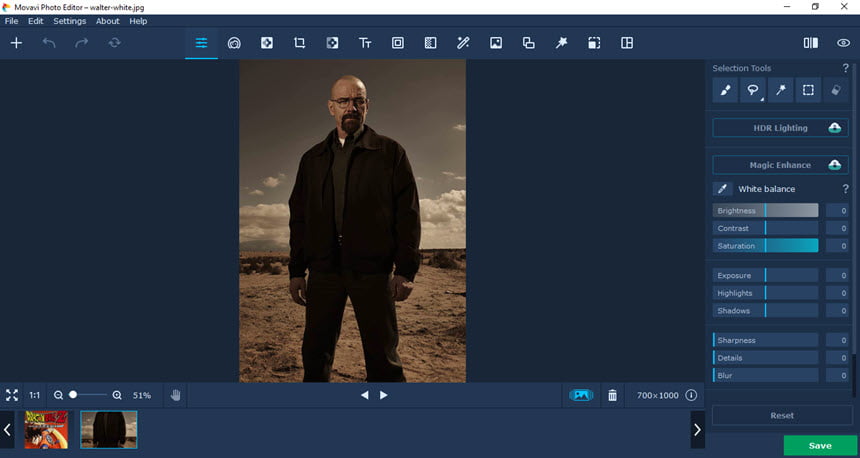Click the Brightness slider
The image size is (860, 458).
(x=766, y=211)
